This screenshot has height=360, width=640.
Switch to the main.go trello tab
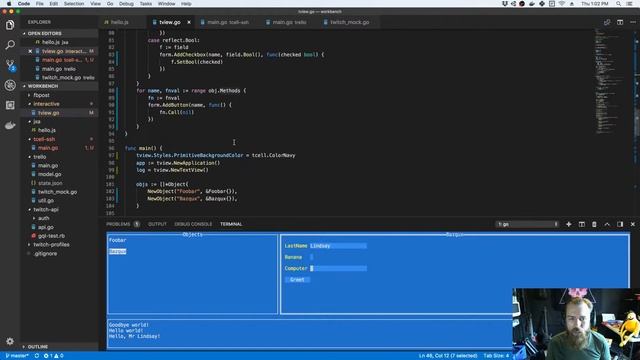[x=289, y=22]
